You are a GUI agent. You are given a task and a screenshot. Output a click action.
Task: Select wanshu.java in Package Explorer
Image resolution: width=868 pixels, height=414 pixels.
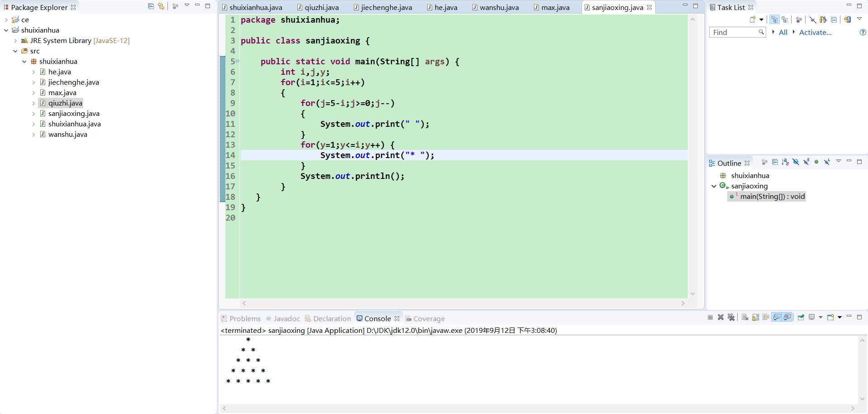67,134
